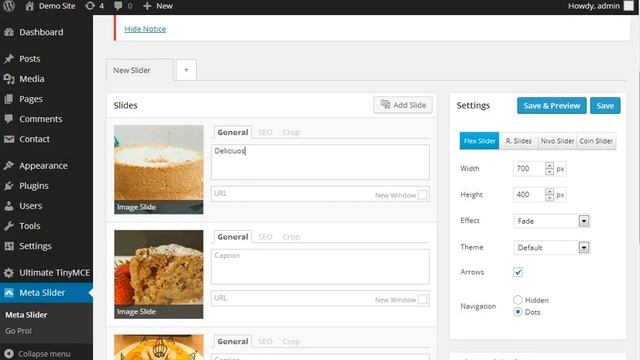Uncheck the Arrows checkbox
The height and width of the screenshot is (360, 640).
[518, 272]
